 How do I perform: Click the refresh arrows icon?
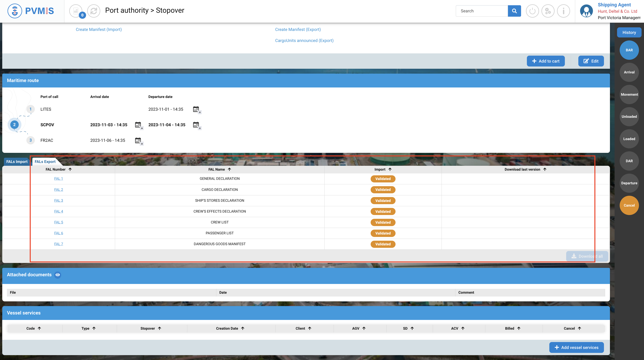(94, 11)
